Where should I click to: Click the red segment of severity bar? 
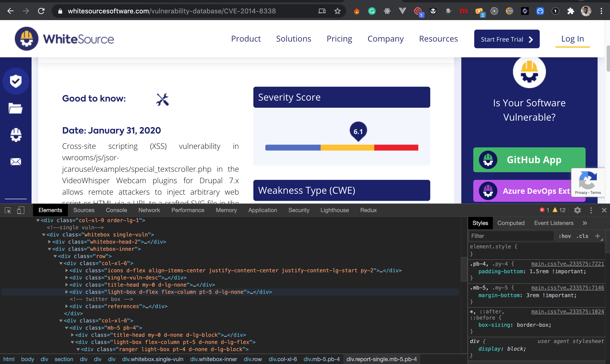click(396, 148)
